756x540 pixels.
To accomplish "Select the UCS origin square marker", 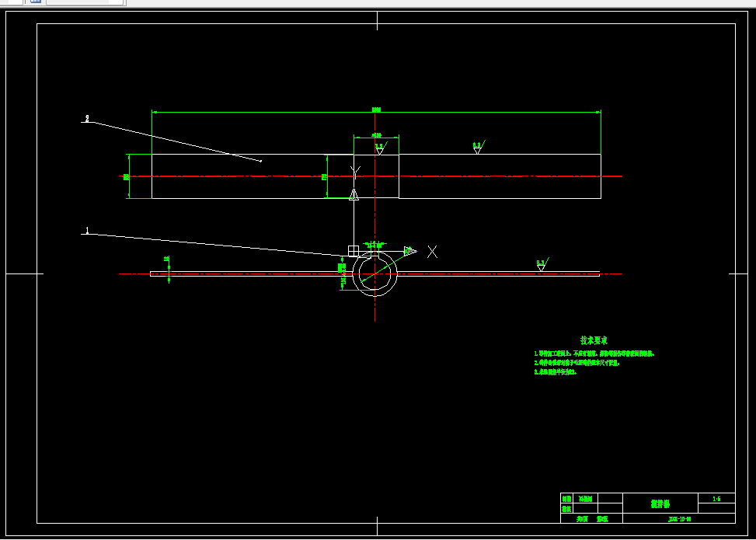I will pyautogui.click(x=354, y=251).
